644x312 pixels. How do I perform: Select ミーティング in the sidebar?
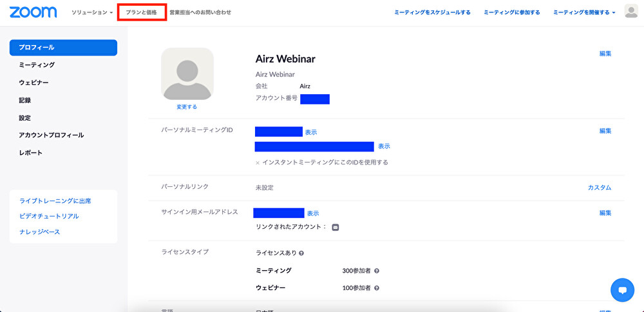point(37,65)
